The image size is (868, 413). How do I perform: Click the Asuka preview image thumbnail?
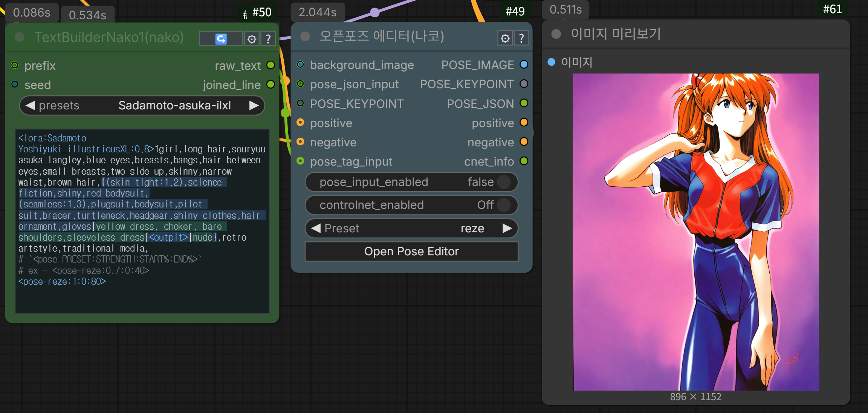click(695, 232)
